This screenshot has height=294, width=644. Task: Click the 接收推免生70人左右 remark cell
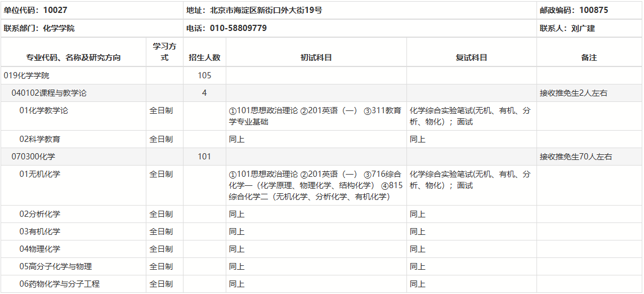(x=576, y=157)
